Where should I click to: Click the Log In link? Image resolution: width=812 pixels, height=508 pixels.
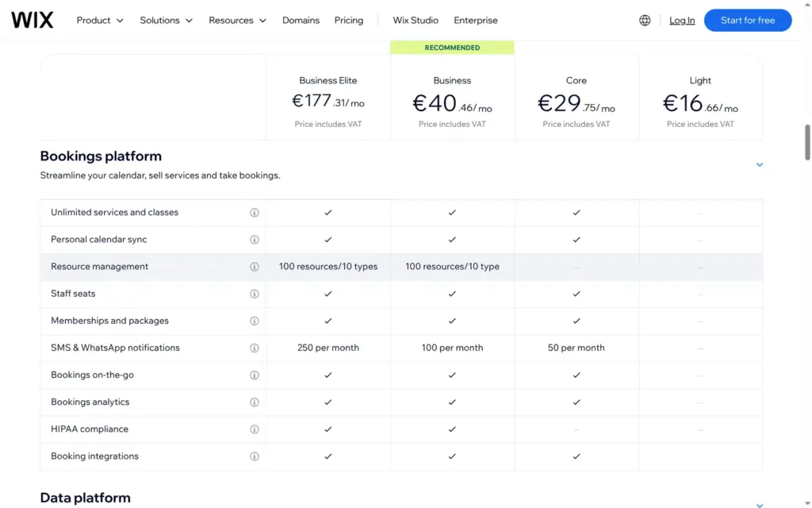682,20
